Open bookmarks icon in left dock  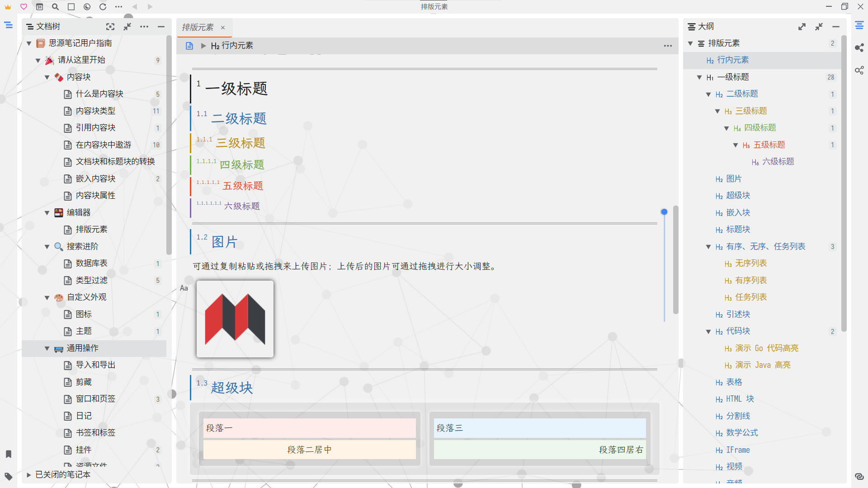[8, 454]
